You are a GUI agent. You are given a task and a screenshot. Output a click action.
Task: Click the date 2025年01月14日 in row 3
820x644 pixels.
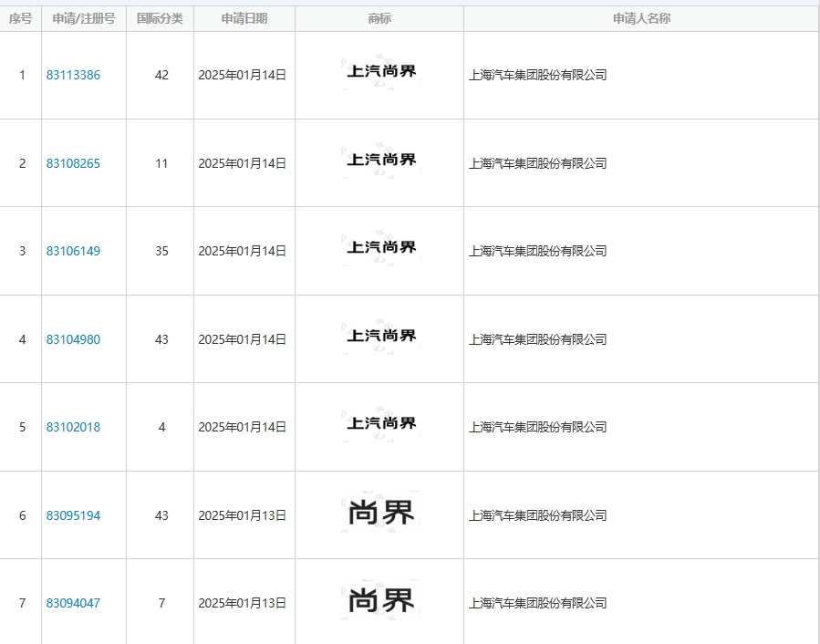click(242, 251)
